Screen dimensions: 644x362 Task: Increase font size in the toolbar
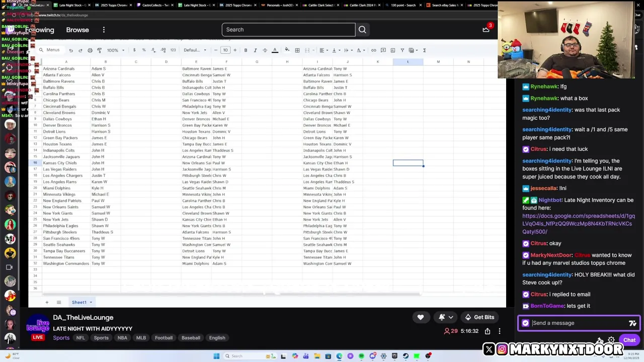pyautogui.click(x=234, y=50)
